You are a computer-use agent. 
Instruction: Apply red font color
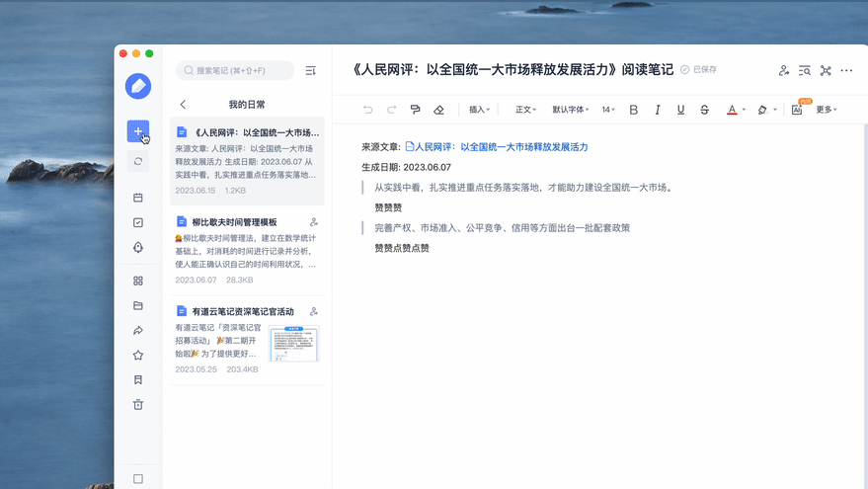point(732,110)
